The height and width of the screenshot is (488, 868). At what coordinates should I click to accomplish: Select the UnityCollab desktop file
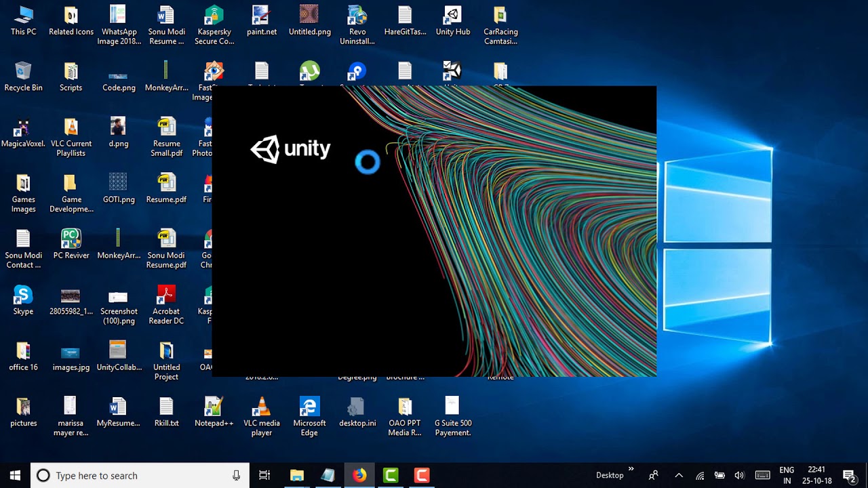click(x=119, y=357)
